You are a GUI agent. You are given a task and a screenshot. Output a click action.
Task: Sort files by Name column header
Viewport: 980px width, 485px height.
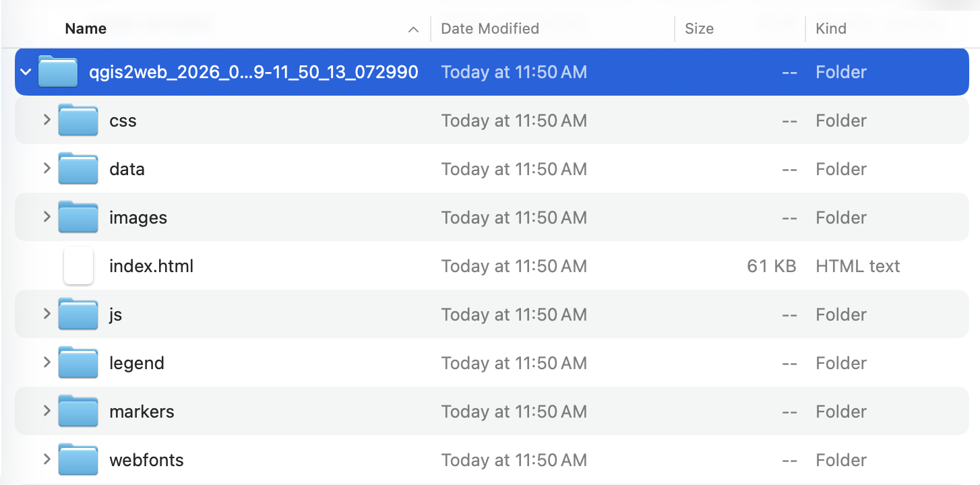pos(86,28)
